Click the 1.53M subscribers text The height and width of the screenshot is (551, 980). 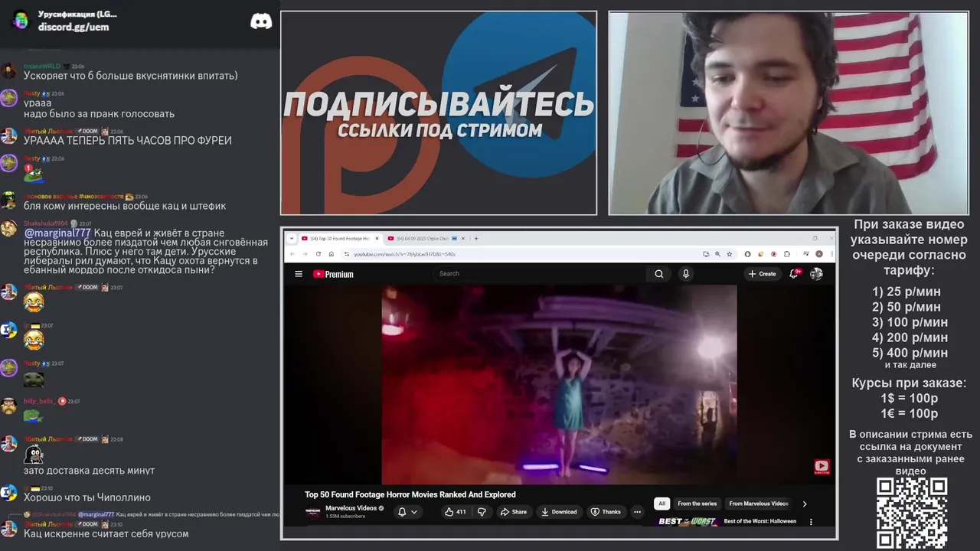[345, 517]
